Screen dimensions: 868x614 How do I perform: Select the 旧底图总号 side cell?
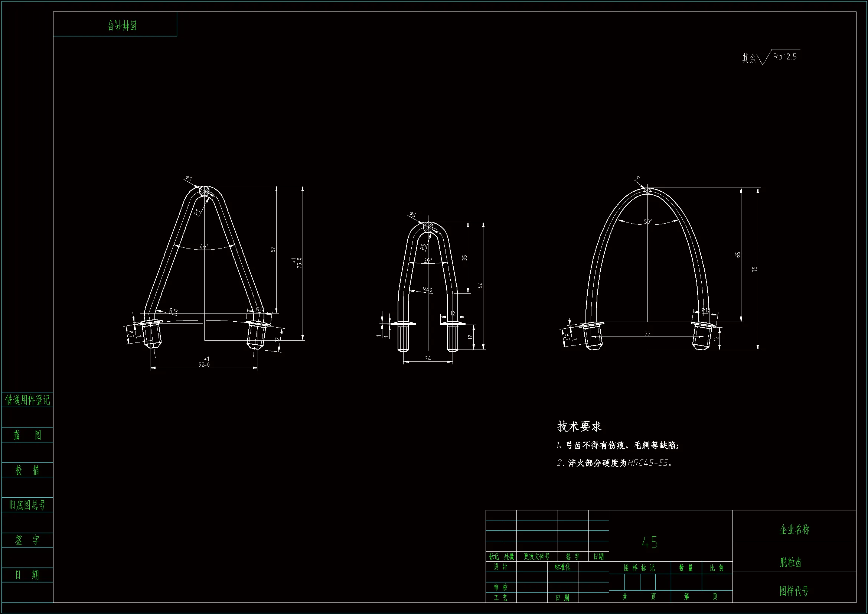pyautogui.click(x=27, y=505)
